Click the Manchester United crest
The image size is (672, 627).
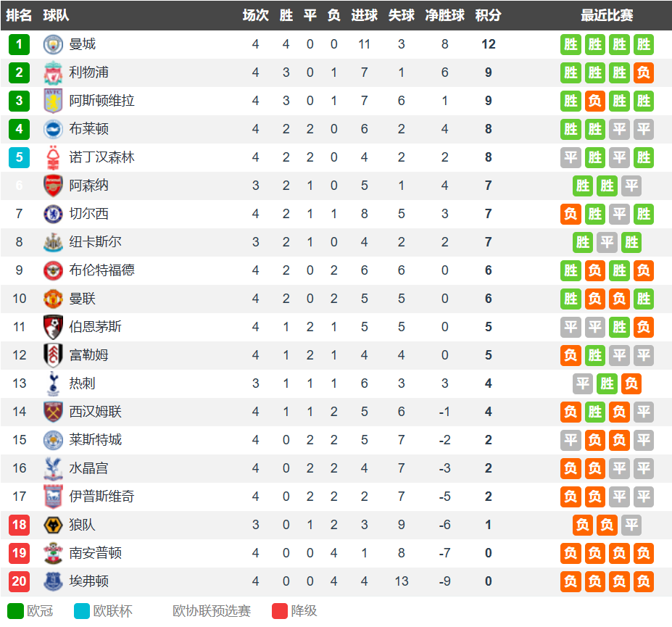coord(53,299)
